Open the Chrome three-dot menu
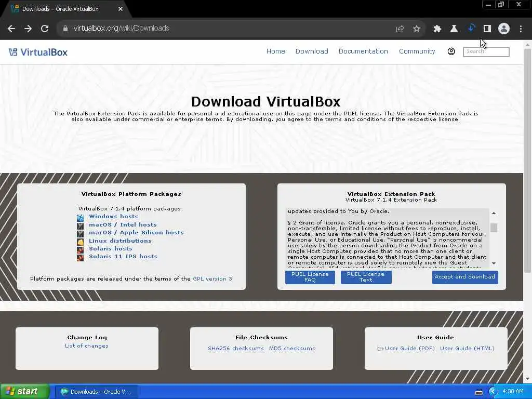The width and height of the screenshot is (532, 399). click(x=521, y=29)
